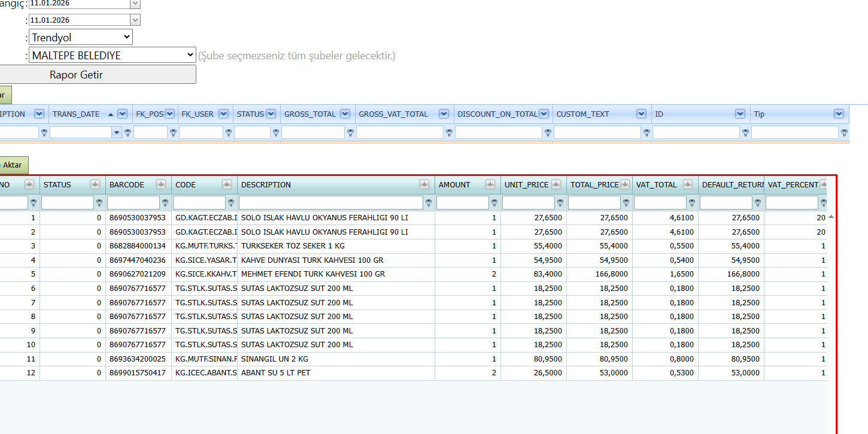The image size is (868, 434).
Task: Open filter funnel for DESCRIPTION column
Action: [x=429, y=203]
